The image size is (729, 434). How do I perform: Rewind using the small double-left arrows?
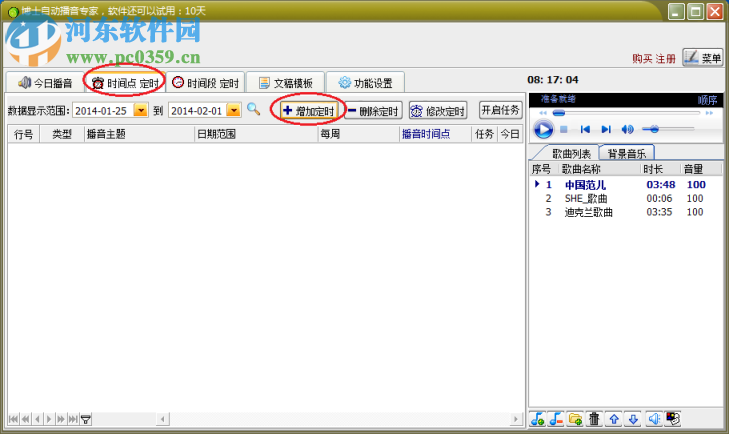coord(543,113)
